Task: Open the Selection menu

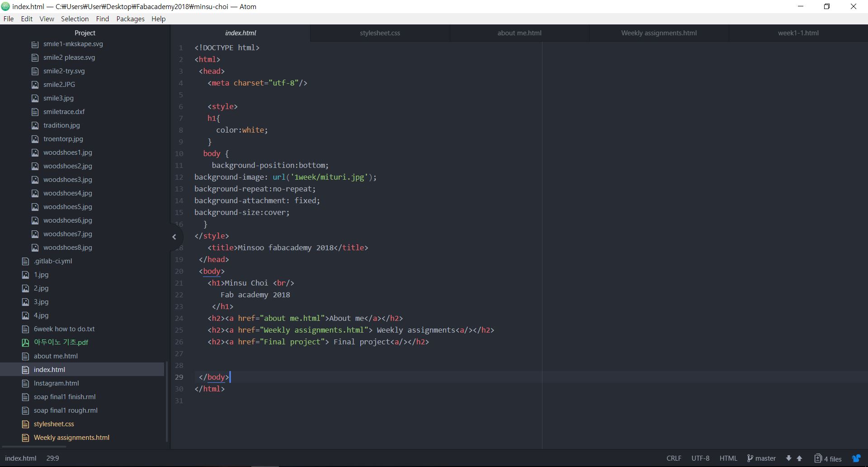Action: (75, 19)
